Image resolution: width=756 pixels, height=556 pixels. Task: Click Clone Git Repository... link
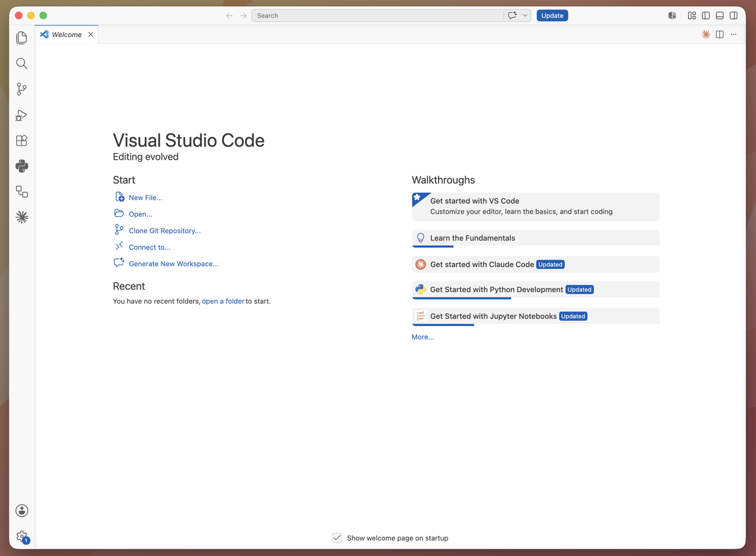(x=165, y=230)
